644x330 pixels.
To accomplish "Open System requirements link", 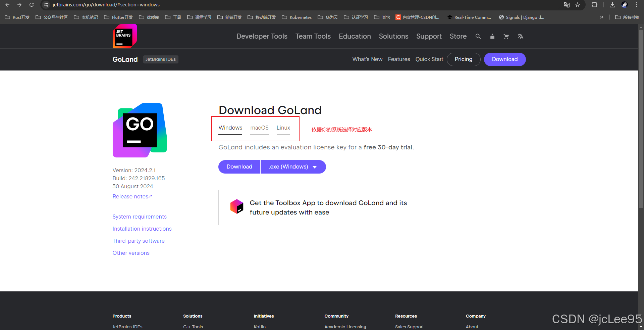I will 140,217.
